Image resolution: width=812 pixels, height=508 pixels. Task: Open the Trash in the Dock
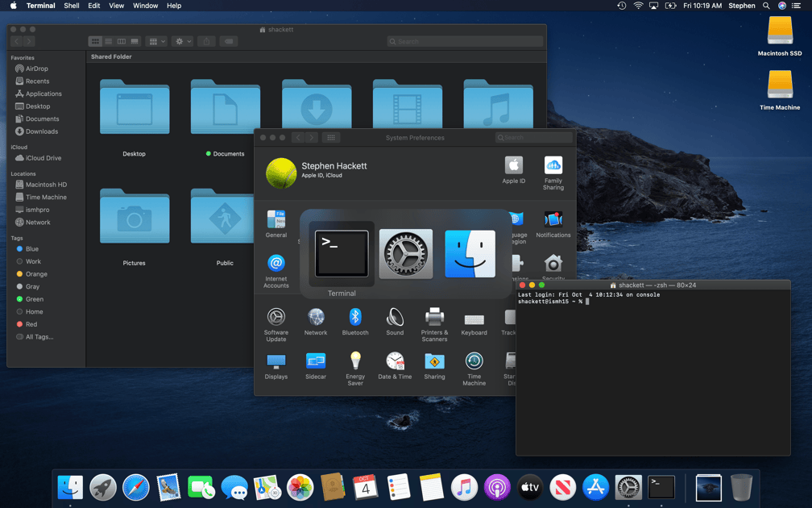click(x=741, y=487)
